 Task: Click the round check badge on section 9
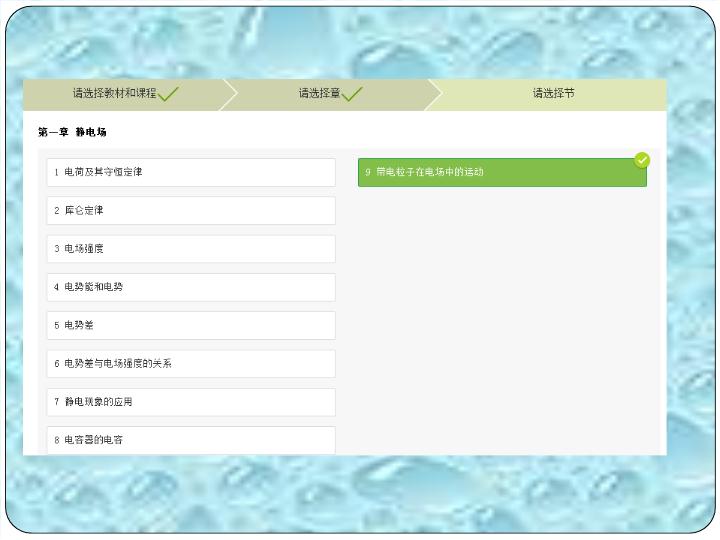[642, 160]
